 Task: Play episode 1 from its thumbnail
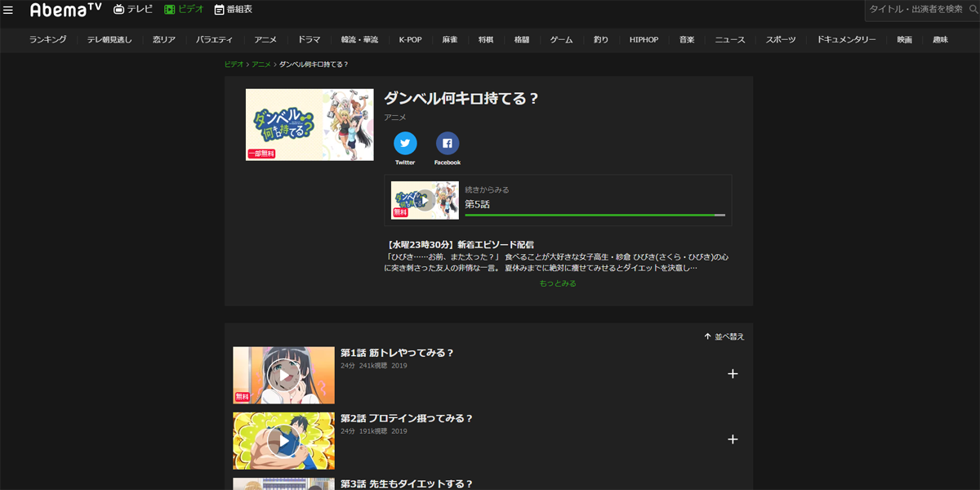(x=283, y=375)
